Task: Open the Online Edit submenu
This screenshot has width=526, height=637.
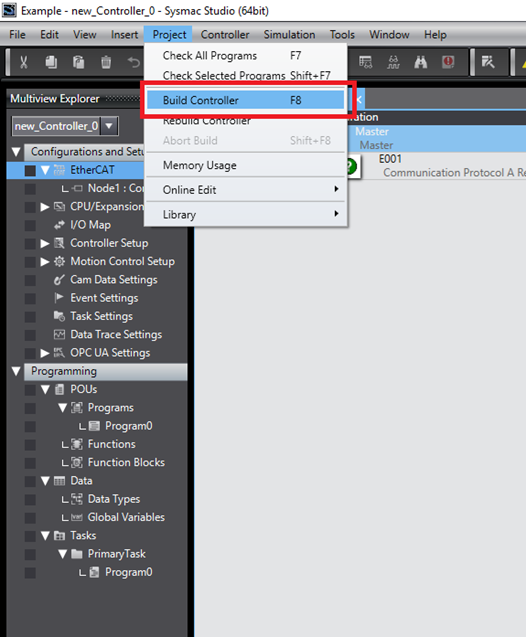Action: click(x=246, y=190)
